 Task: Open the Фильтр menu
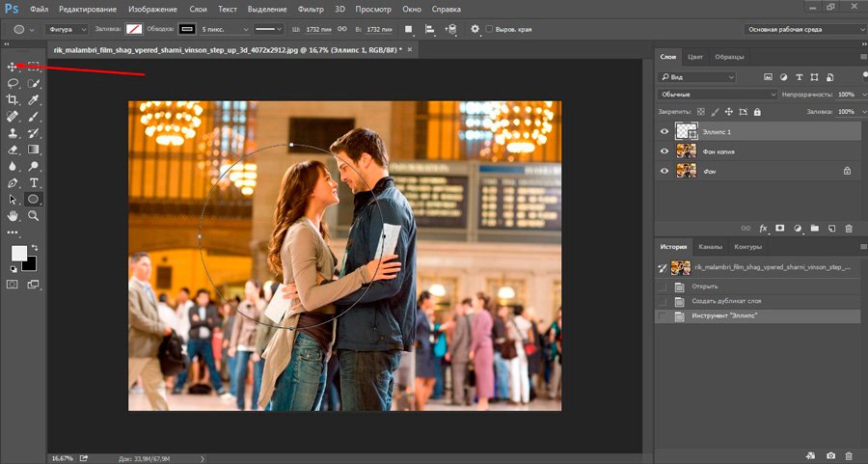pyautogui.click(x=311, y=10)
